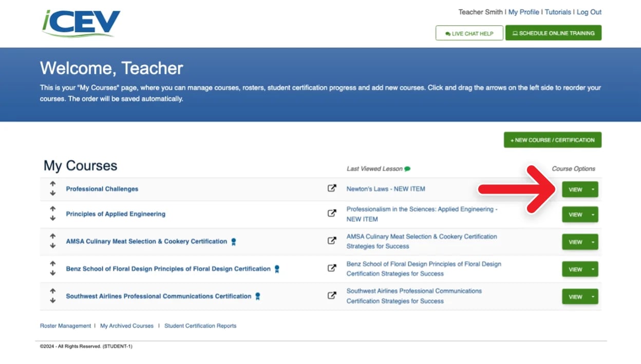Open Applied Engineering lesson external link icon

[x=332, y=214]
